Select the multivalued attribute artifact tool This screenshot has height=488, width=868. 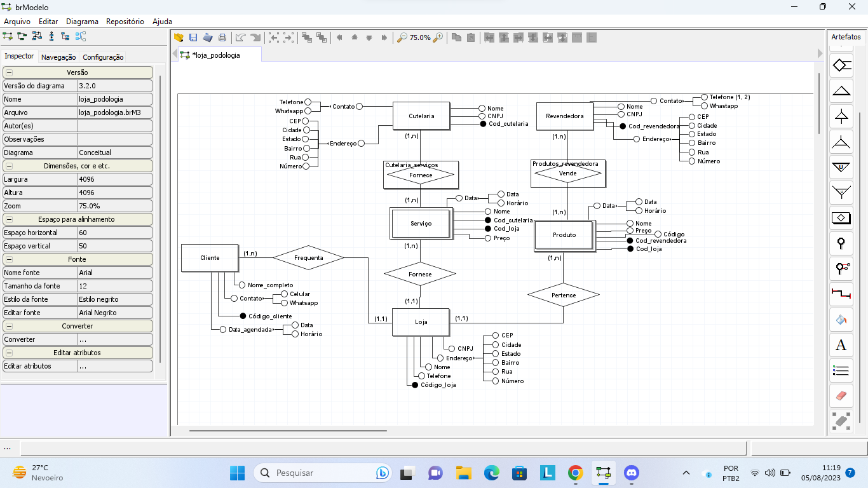pyautogui.click(x=841, y=269)
